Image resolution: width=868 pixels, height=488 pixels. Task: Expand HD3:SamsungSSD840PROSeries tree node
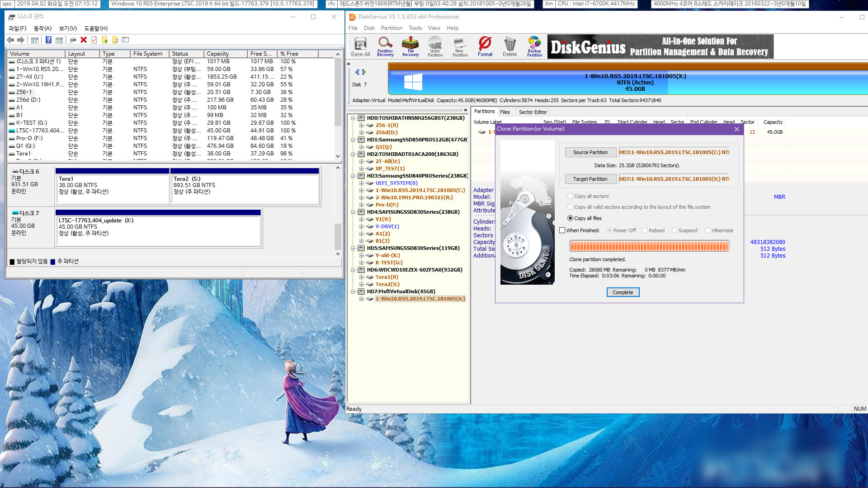click(x=353, y=176)
